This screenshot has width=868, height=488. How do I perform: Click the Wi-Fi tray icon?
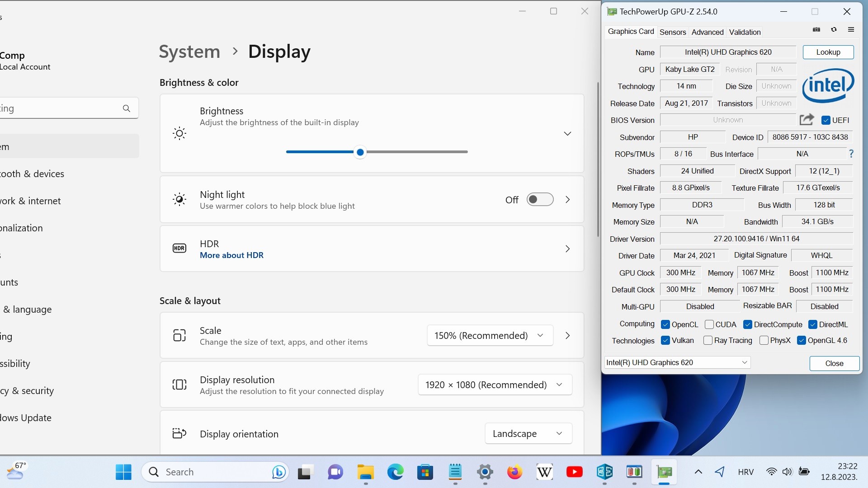pos(771,472)
